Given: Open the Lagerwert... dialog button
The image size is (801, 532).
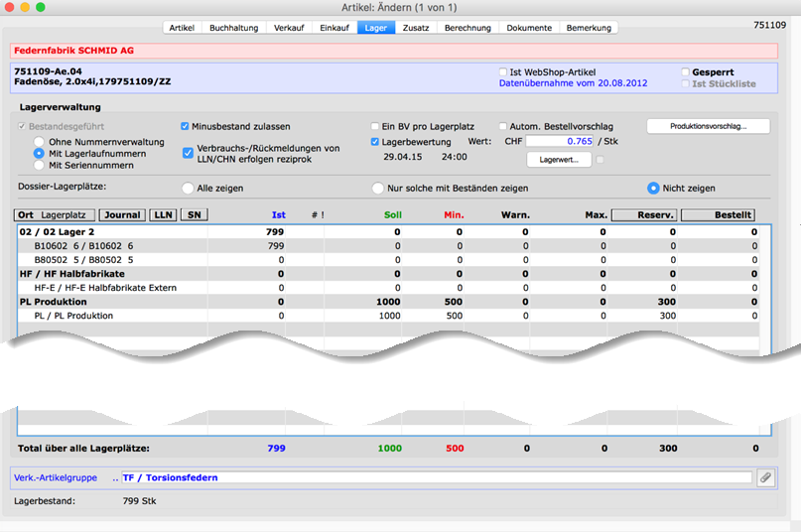Looking at the screenshot, I should [559, 159].
